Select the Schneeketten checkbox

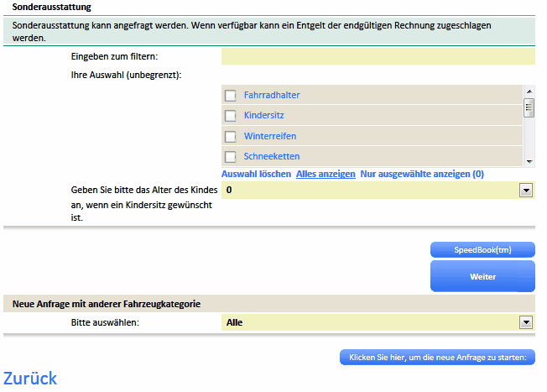[x=231, y=156]
